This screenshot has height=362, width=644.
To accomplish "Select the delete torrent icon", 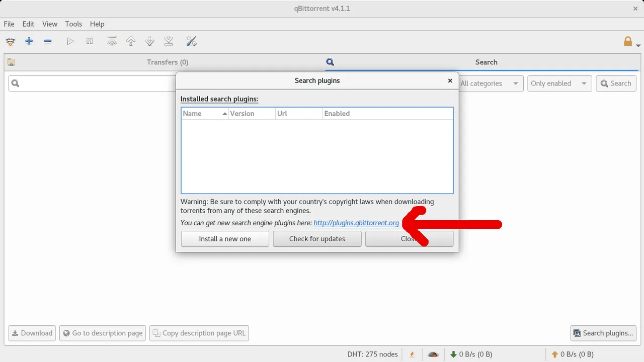I will click(48, 41).
